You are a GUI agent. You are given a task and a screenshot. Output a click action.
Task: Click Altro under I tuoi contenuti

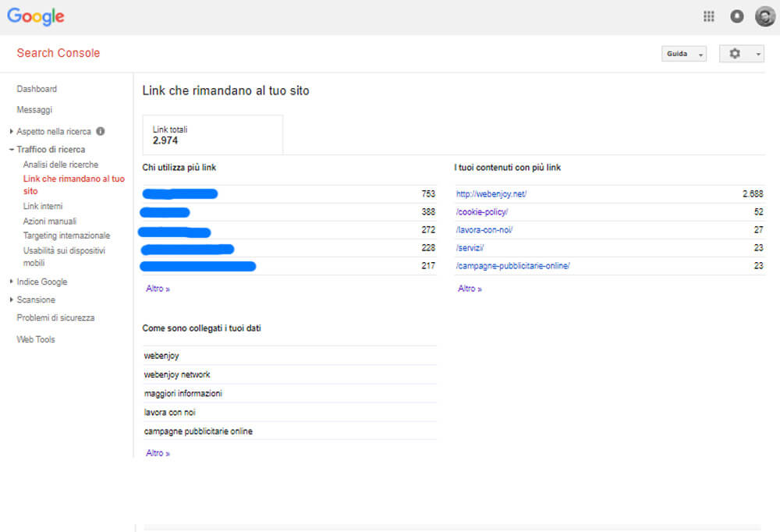[470, 289]
